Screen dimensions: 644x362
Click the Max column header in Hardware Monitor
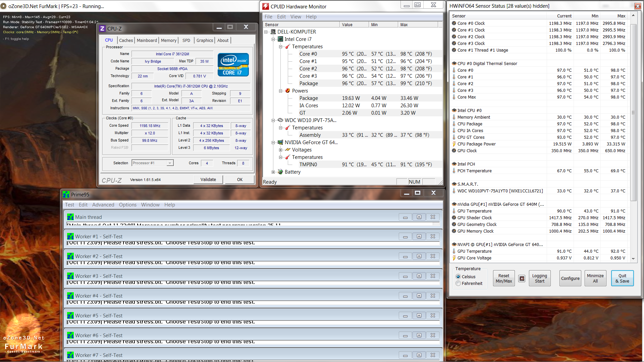point(418,25)
